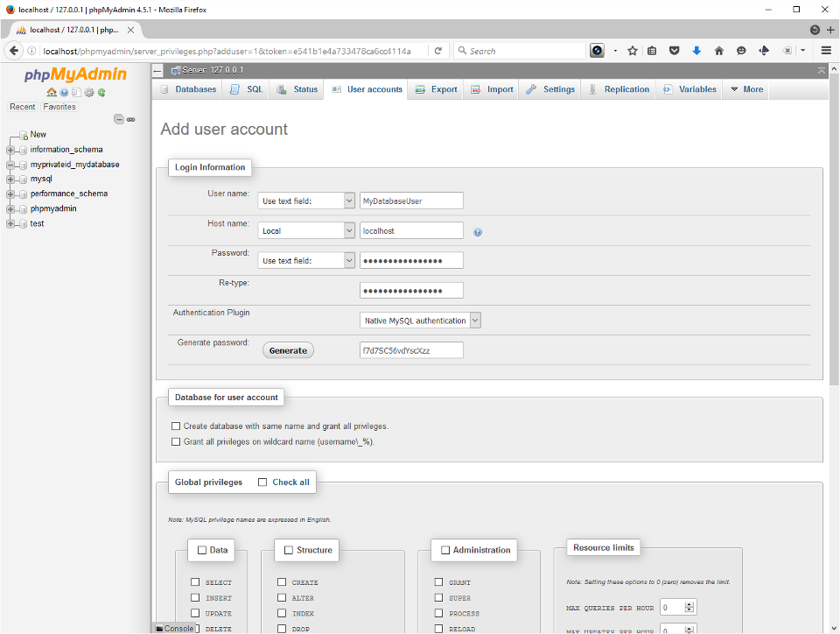Click the Re-type password field
The width and height of the screenshot is (840, 634).
pos(411,291)
